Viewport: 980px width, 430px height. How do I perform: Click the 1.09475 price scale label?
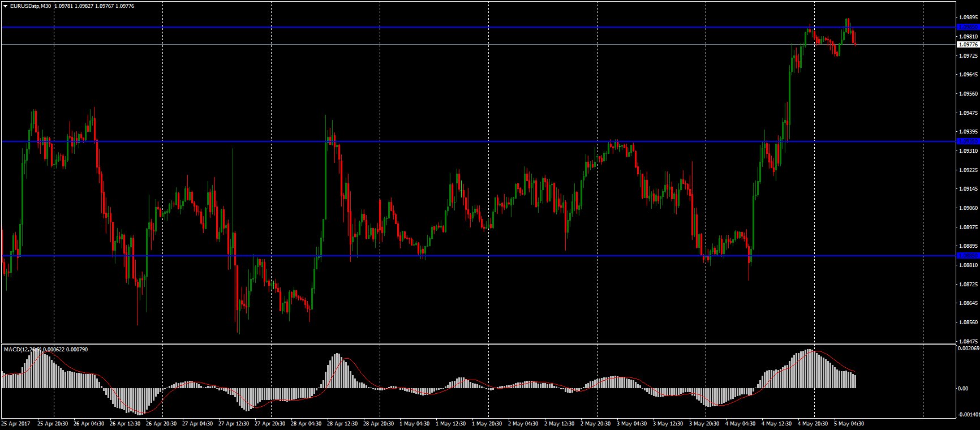pyautogui.click(x=969, y=113)
